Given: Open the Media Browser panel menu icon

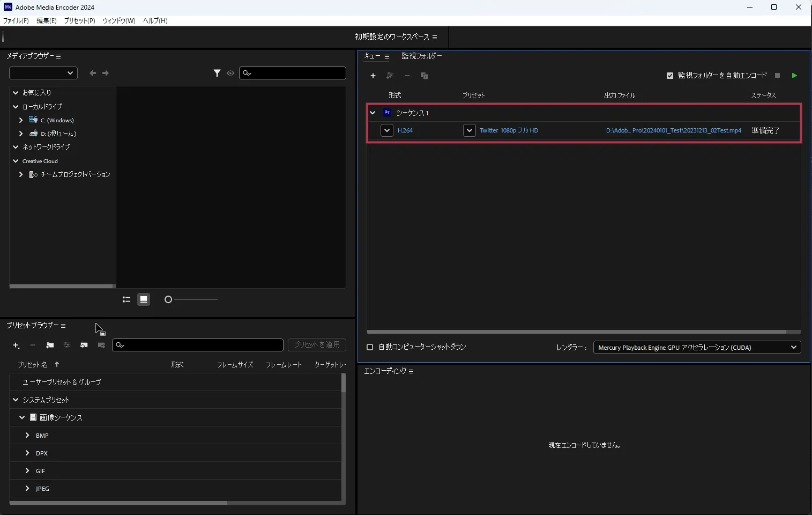Looking at the screenshot, I should [58, 56].
